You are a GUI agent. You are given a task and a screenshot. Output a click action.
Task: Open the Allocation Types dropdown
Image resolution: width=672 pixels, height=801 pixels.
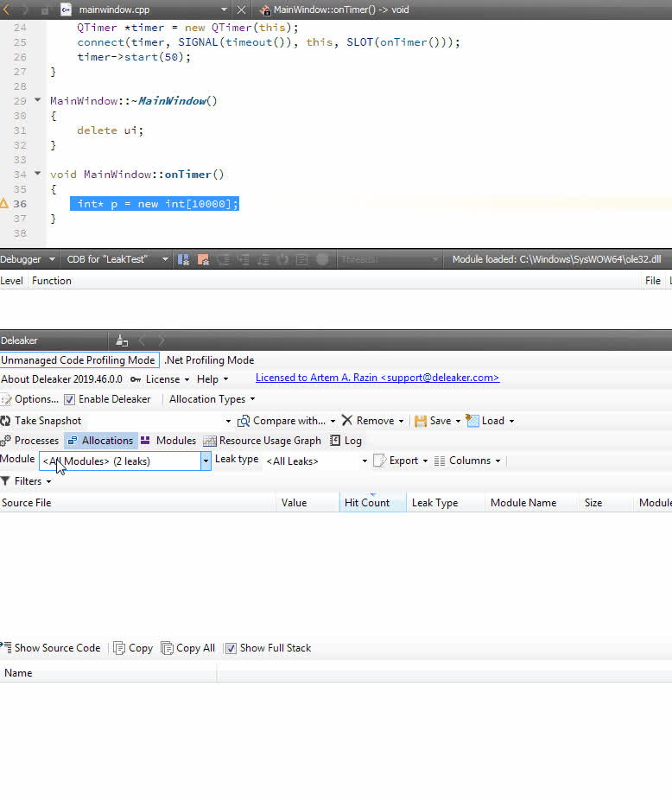[212, 399]
